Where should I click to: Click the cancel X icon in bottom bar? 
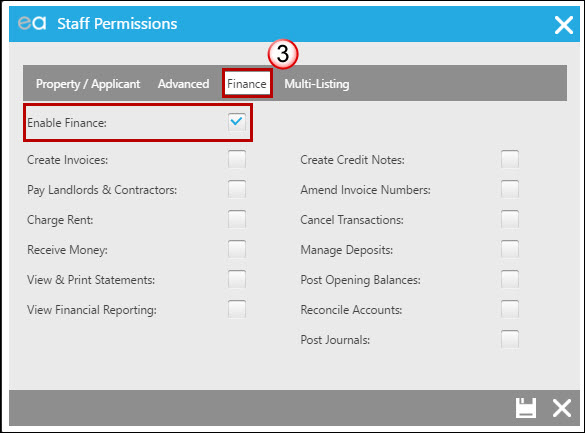point(562,408)
